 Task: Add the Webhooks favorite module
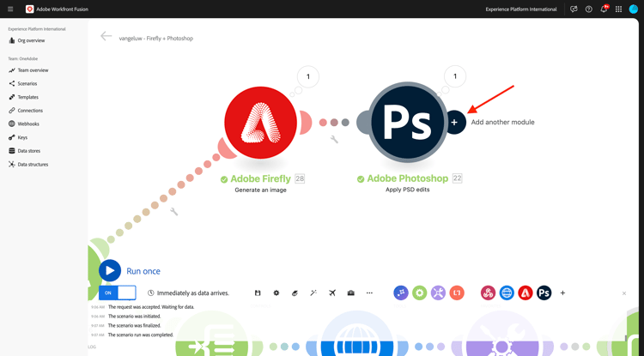488,293
